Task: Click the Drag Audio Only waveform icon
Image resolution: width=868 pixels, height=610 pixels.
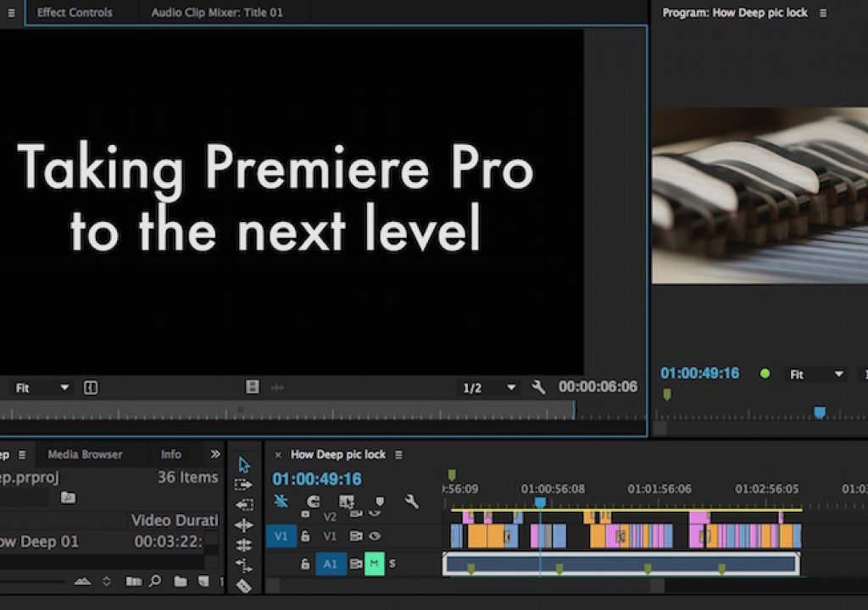Action: click(x=277, y=387)
